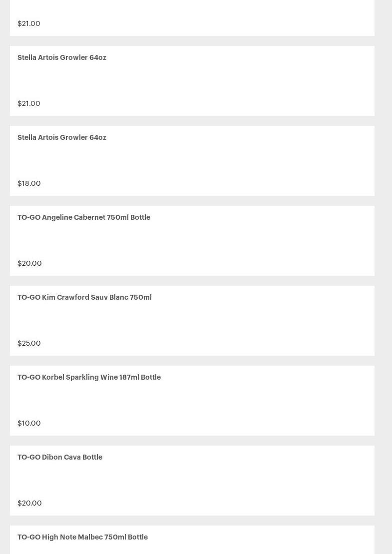The width and height of the screenshot is (392, 554).
Task: Click the $18.00 price of Stella Artois Growler
Action: (x=29, y=183)
